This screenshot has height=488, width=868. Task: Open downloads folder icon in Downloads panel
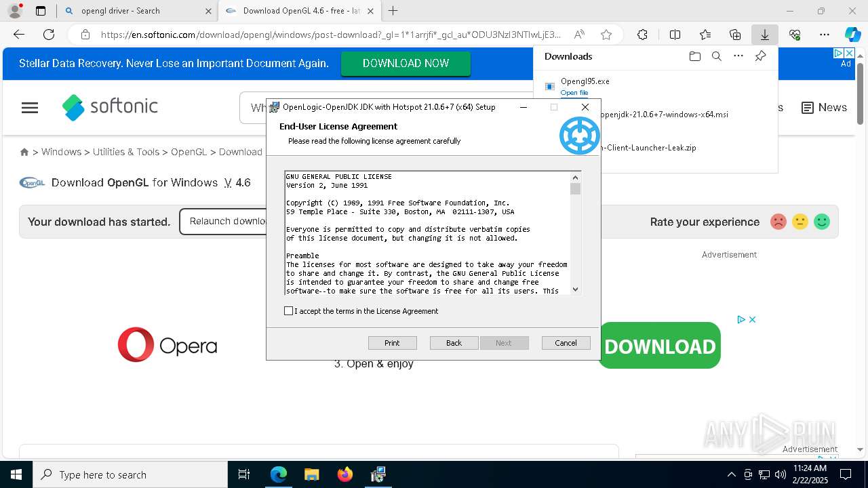click(x=694, y=56)
